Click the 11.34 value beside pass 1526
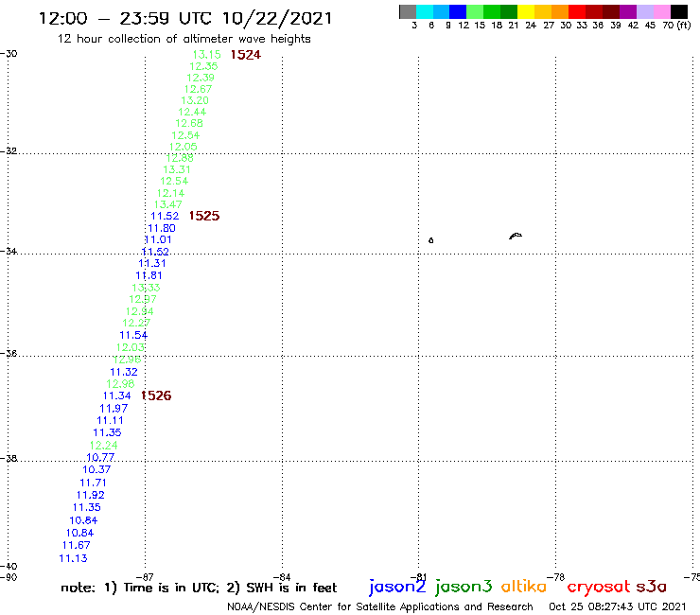 117,395
